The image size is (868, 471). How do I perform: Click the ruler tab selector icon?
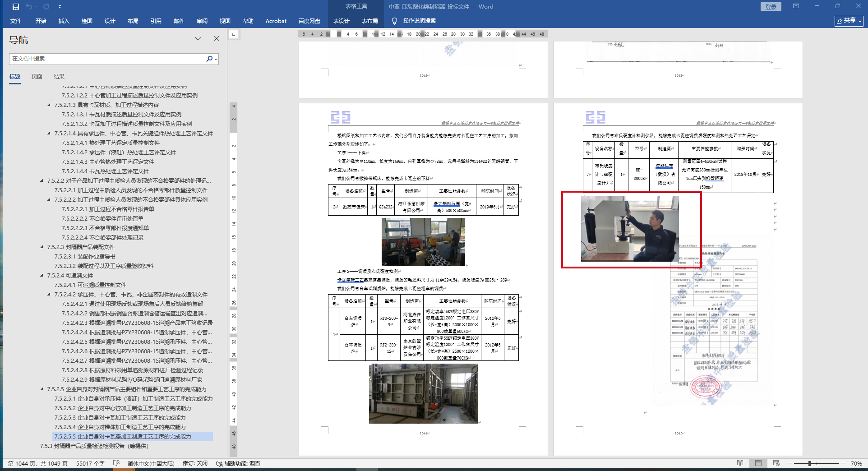click(234, 34)
